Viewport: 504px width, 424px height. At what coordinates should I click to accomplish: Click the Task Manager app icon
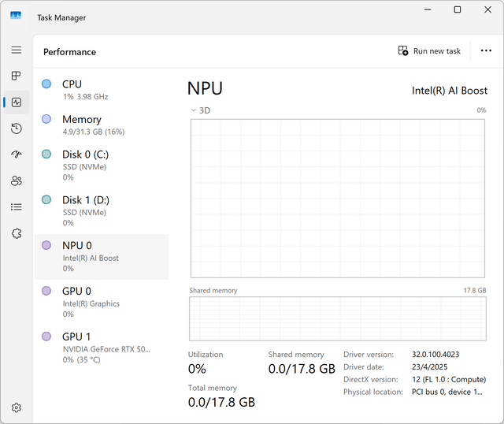click(x=16, y=15)
